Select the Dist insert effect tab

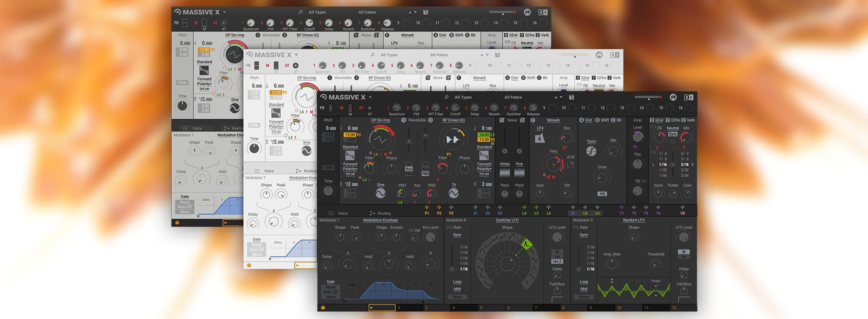(x=588, y=120)
